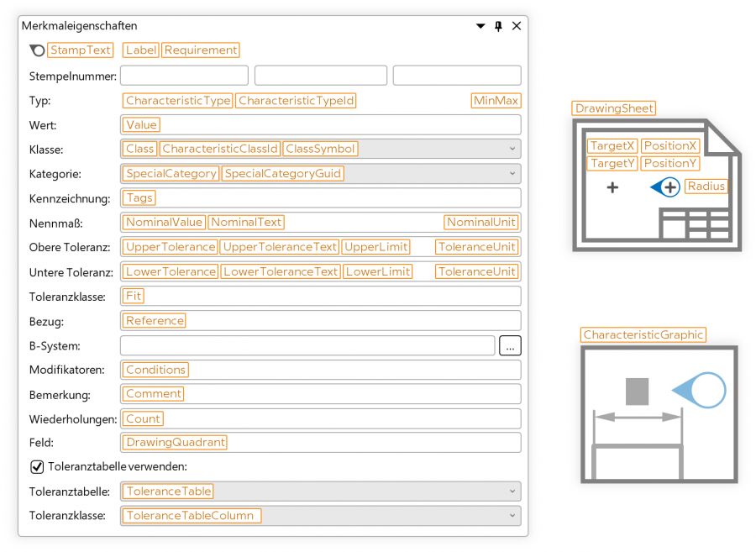Click the Toleranzklasse Fit field

click(321, 296)
